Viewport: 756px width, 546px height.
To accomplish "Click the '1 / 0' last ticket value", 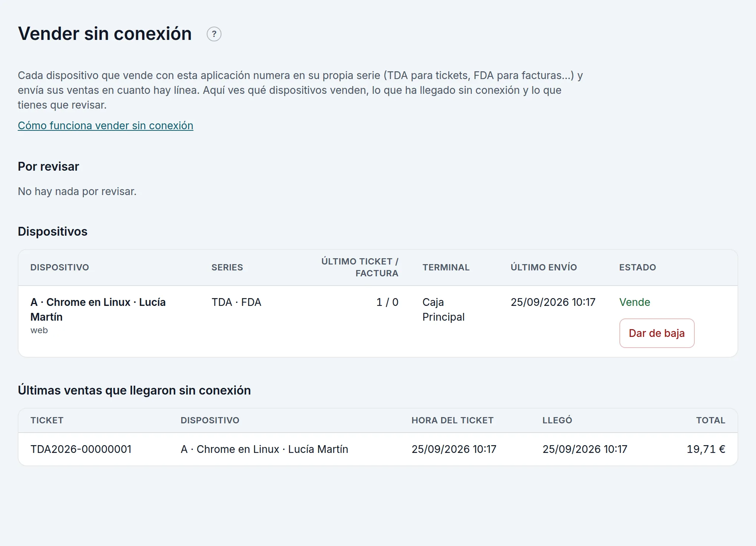I will [387, 302].
